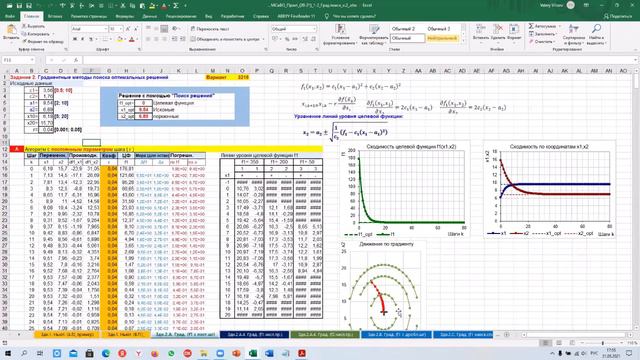Switch to the Data (Данные) tab
640x360 pixels.
149,16
